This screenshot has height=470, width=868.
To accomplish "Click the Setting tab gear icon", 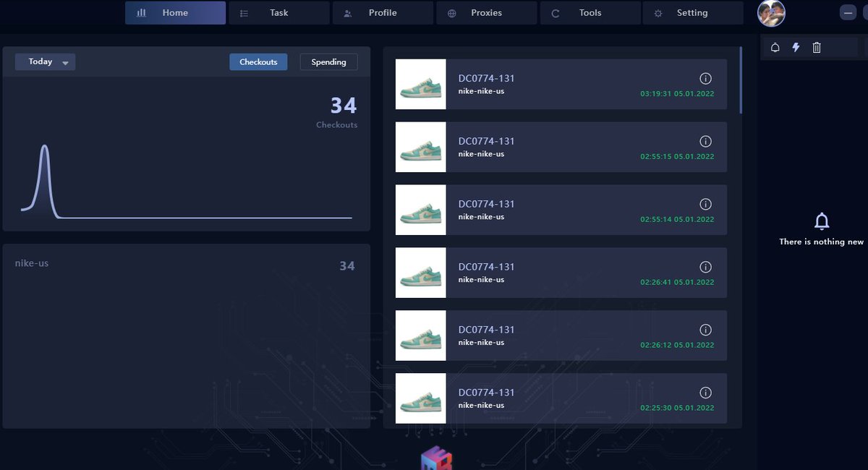I will [x=658, y=13].
